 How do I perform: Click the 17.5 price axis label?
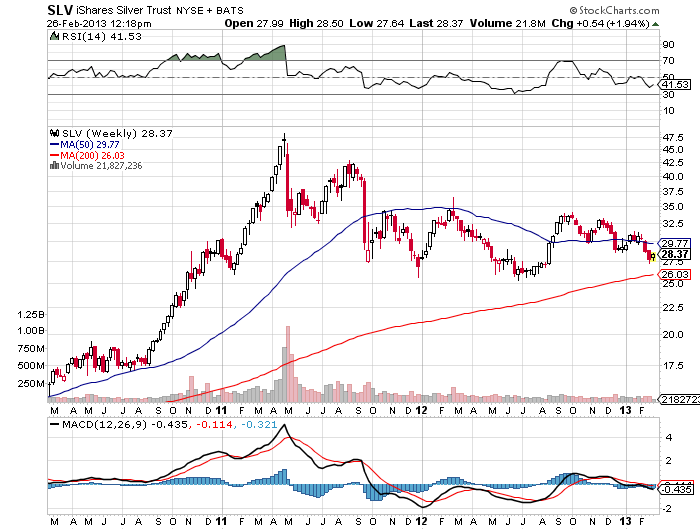tap(673, 366)
